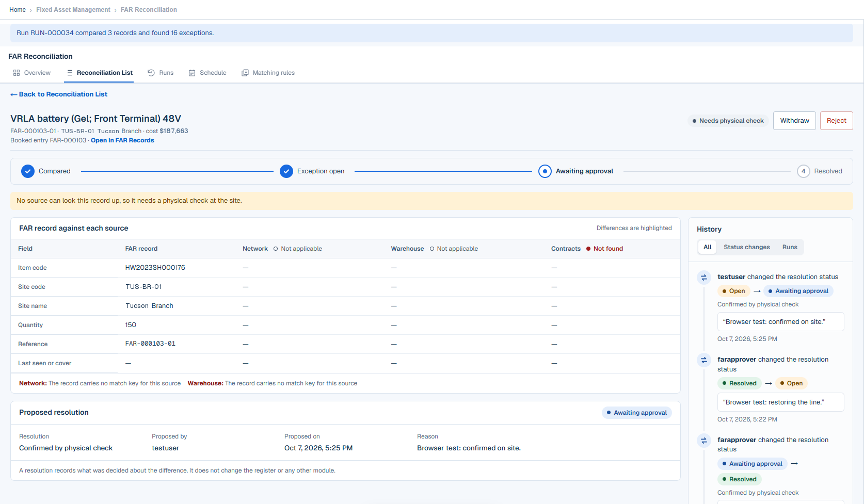Click the Awaiting approval step circle icon
The image size is (864, 504).
click(x=545, y=171)
